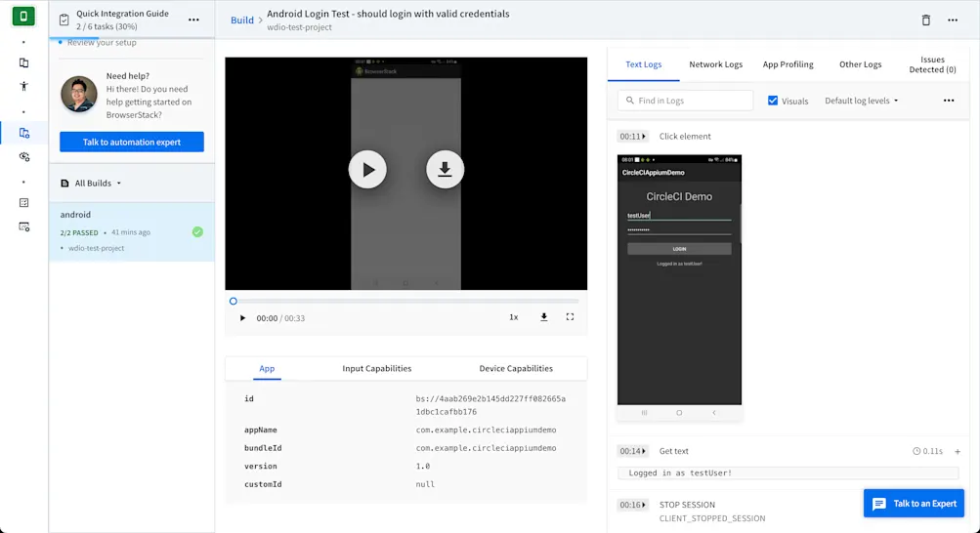The image size is (980, 533).
Task: Select the App details tab
Action: pyautogui.click(x=267, y=368)
